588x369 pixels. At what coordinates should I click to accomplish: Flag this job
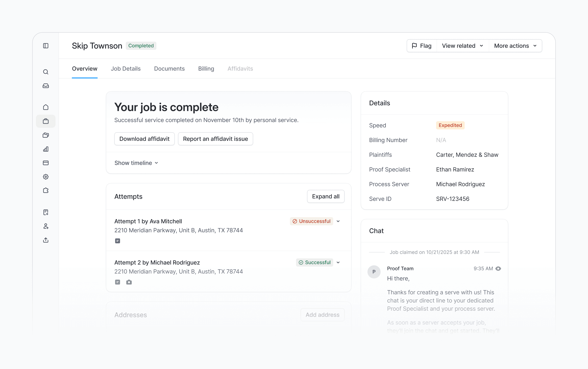click(422, 46)
